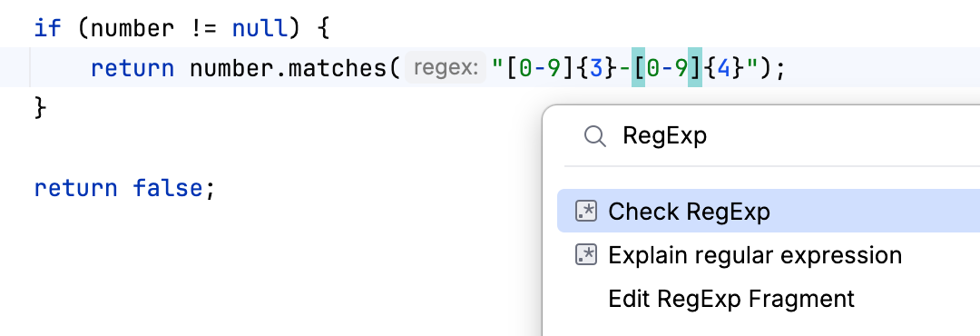
Task: Click the magnifier search icon in popup
Action: click(x=594, y=136)
